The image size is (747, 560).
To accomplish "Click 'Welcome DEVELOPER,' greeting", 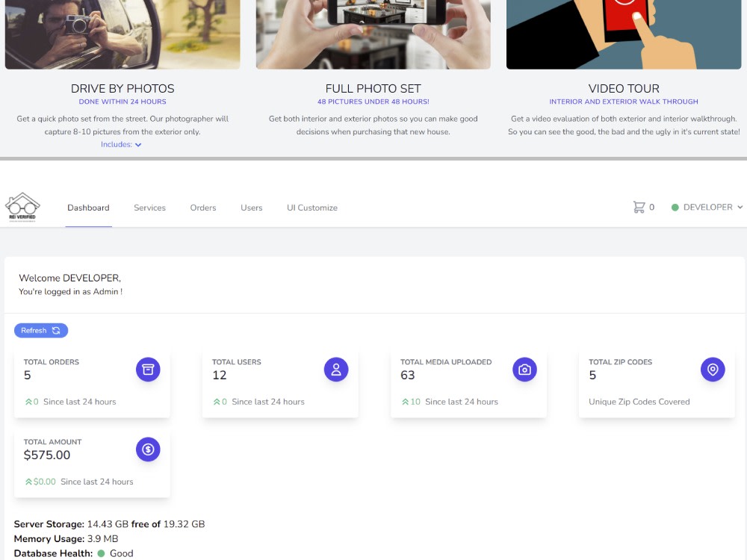I will click(x=70, y=278).
